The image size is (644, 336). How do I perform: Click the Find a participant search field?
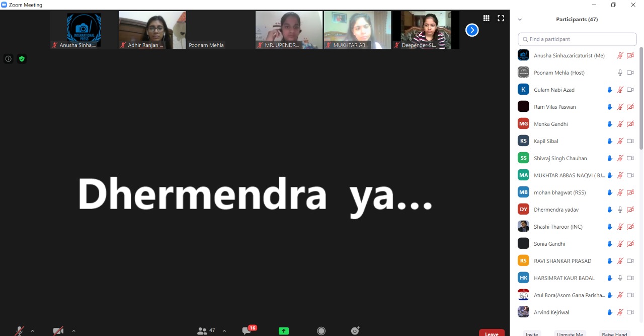[x=577, y=39]
